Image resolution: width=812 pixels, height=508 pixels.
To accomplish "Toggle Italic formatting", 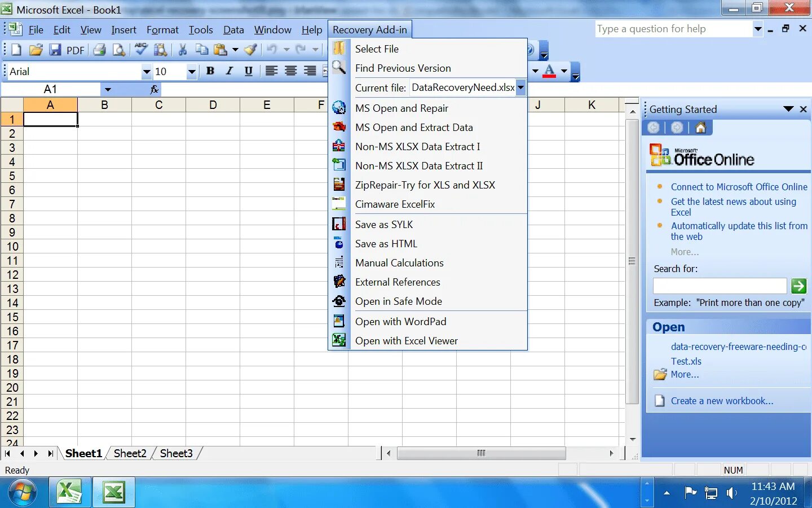I will [x=230, y=71].
